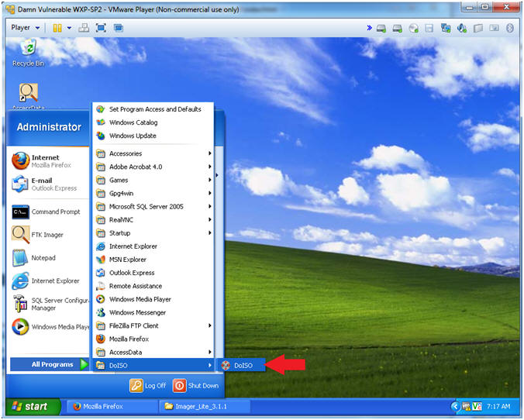Screen dimensions: 524x420
Task: Pause the virtual machine with the pause icon
Action: click(x=57, y=28)
